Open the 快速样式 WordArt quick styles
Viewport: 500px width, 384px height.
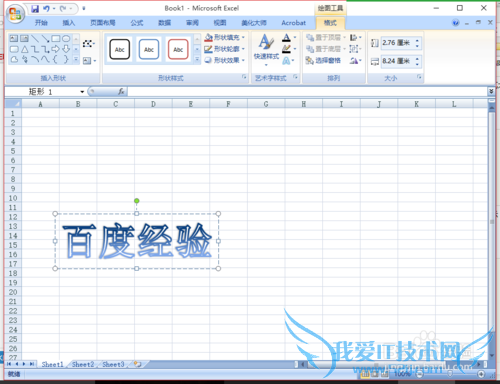click(266, 49)
